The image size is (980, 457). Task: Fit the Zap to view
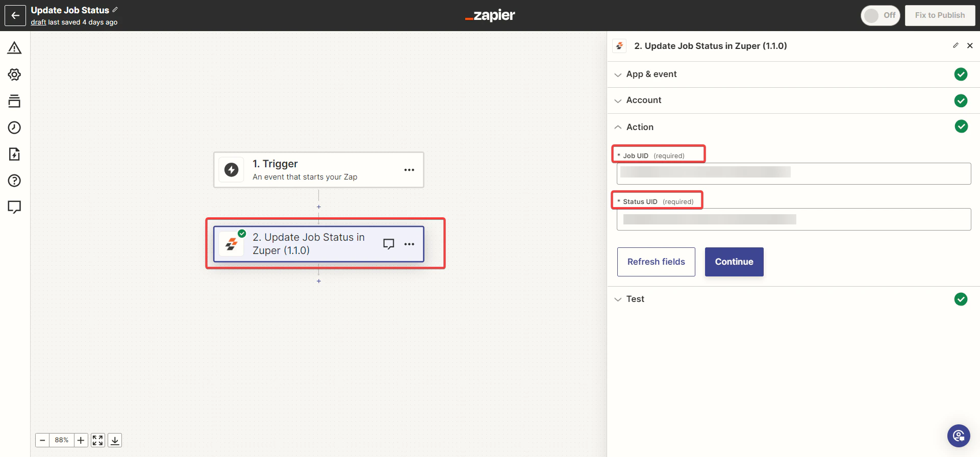[x=98, y=440]
